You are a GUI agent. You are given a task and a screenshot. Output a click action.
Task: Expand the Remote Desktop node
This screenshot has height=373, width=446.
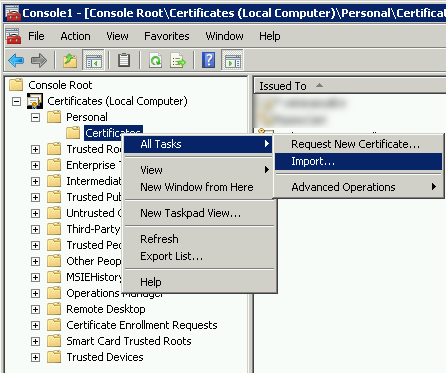tap(35, 309)
